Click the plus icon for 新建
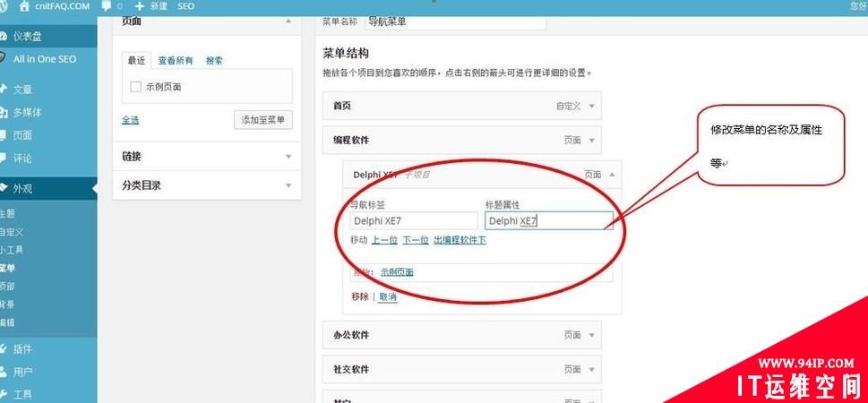This screenshot has width=868, height=403. [139, 6]
